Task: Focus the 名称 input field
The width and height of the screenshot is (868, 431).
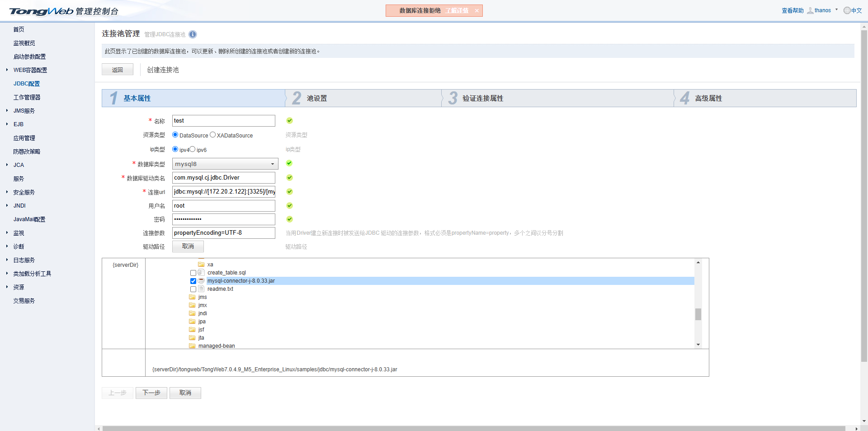Action: [224, 121]
